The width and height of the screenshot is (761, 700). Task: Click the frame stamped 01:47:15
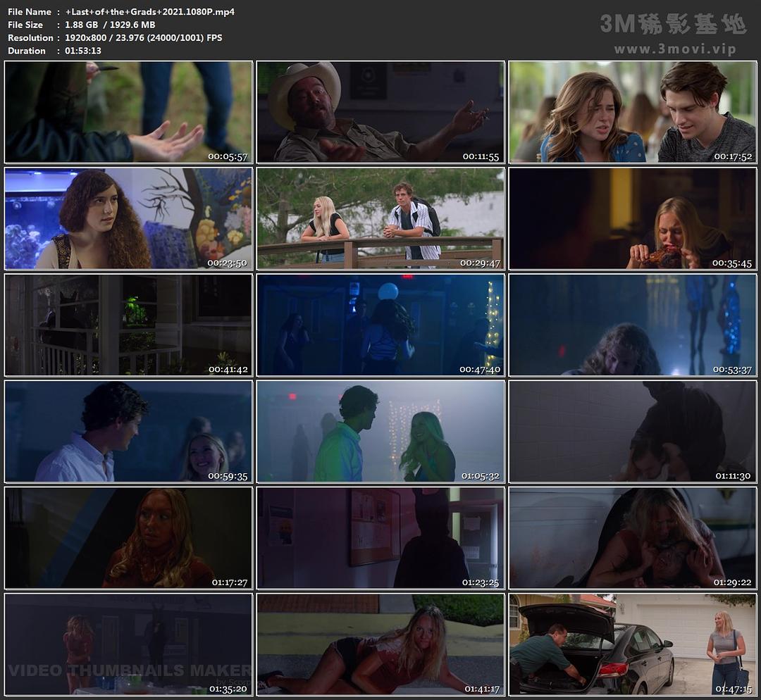(632, 644)
